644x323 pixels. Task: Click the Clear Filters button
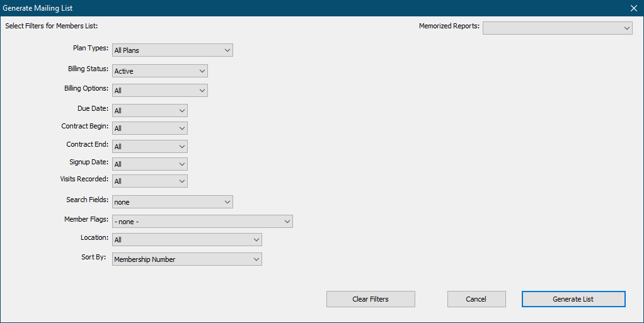click(x=371, y=299)
